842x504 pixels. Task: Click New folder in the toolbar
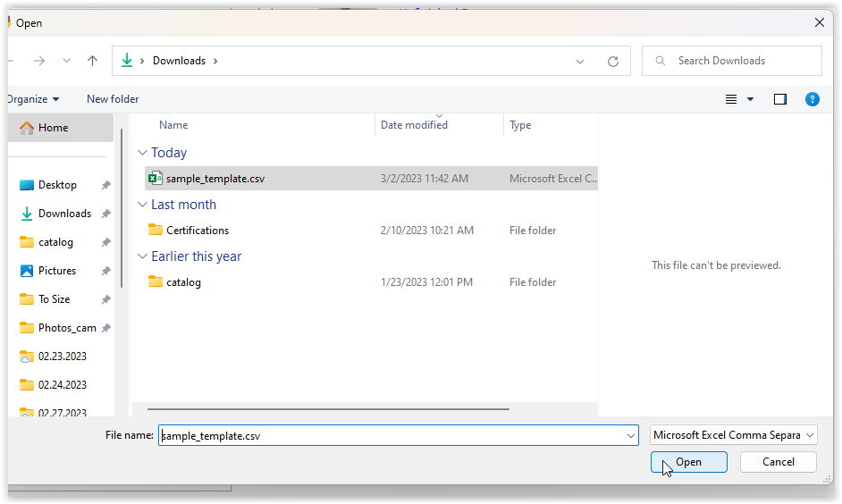[113, 99]
